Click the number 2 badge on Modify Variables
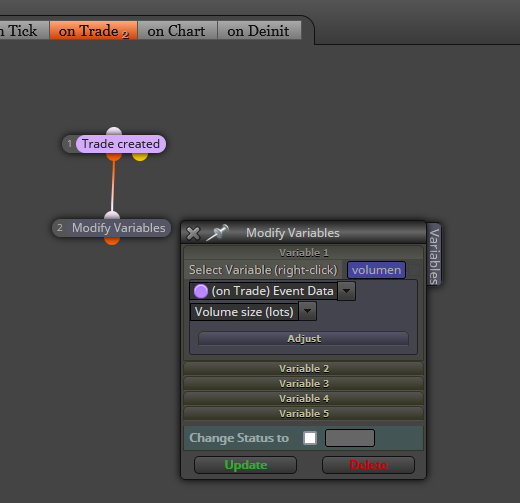 (60, 228)
